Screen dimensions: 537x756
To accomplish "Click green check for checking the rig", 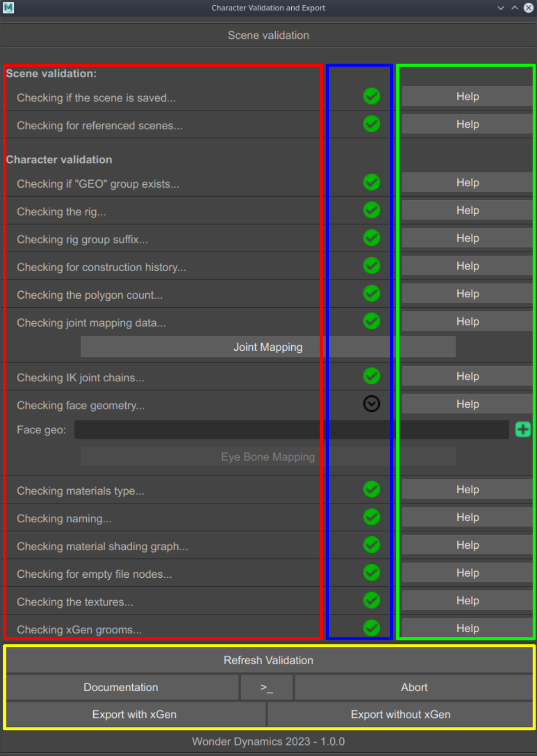I will (371, 210).
